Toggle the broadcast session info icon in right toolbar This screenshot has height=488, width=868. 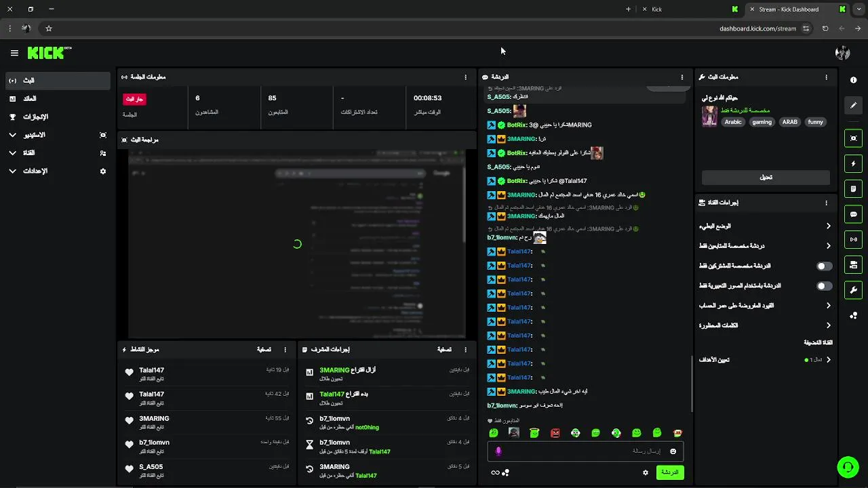[853, 239]
